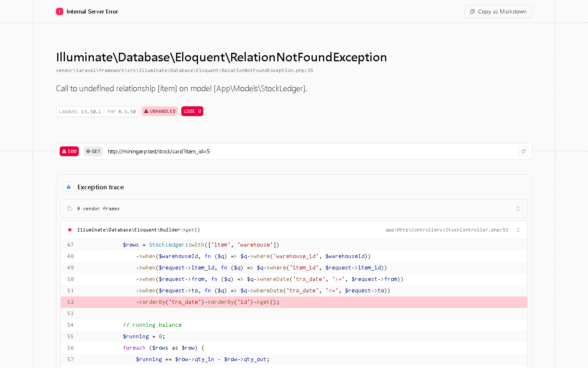Viewport: 588px width, 368px height.
Task: Collapse the StockController.php:52 frame
Action: coord(518,230)
